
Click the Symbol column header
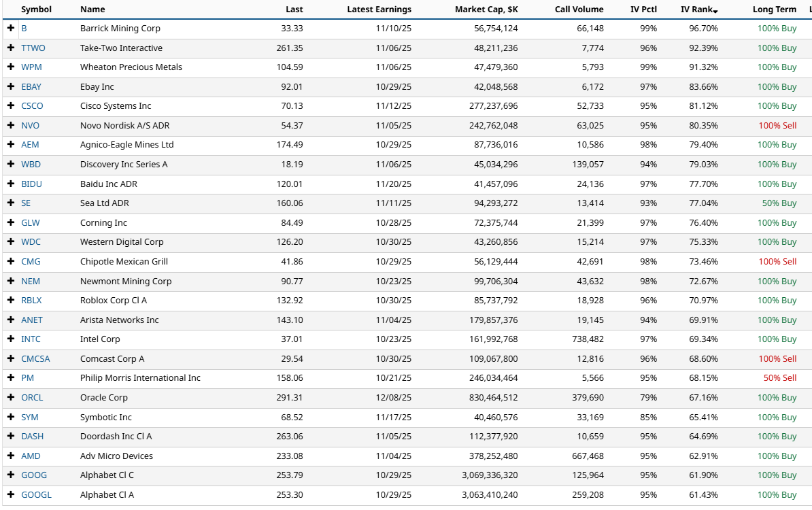point(36,10)
